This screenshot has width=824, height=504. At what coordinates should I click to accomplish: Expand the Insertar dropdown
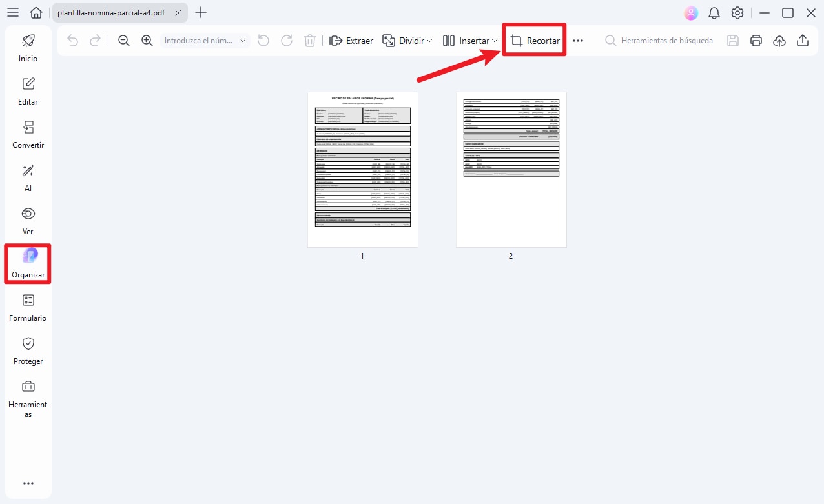point(470,41)
